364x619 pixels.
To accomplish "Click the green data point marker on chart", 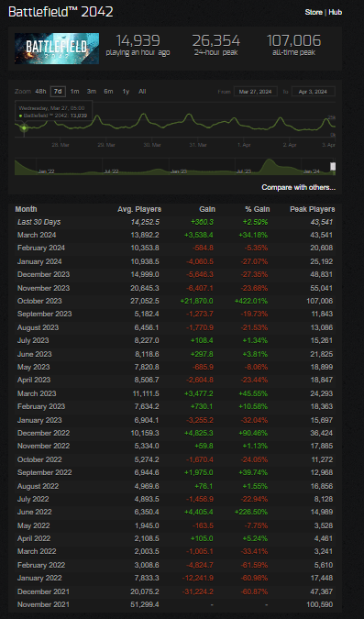I will click(24, 127).
